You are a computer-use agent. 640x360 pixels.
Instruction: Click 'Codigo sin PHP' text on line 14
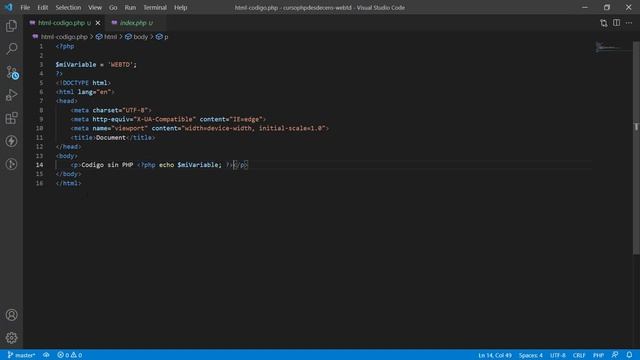(x=107, y=165)
